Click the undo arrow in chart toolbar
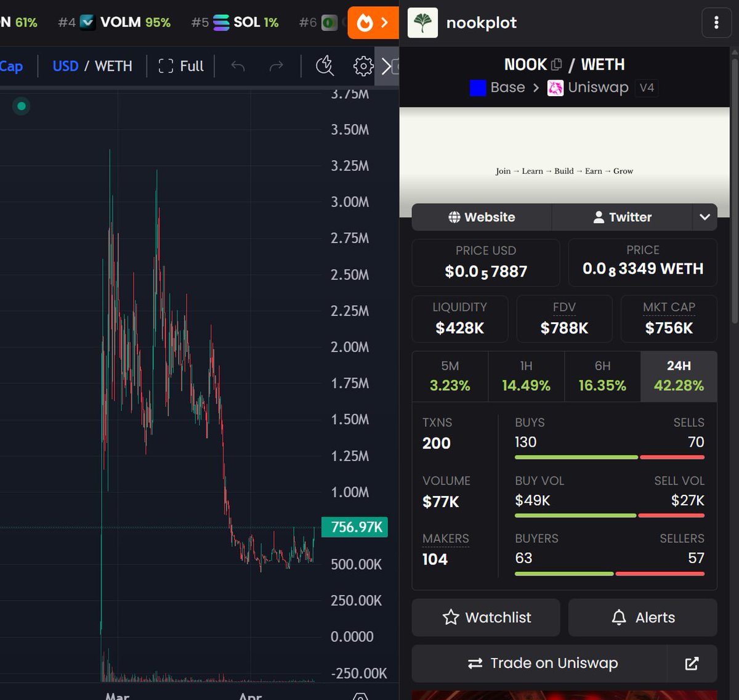 pos(238,66)
